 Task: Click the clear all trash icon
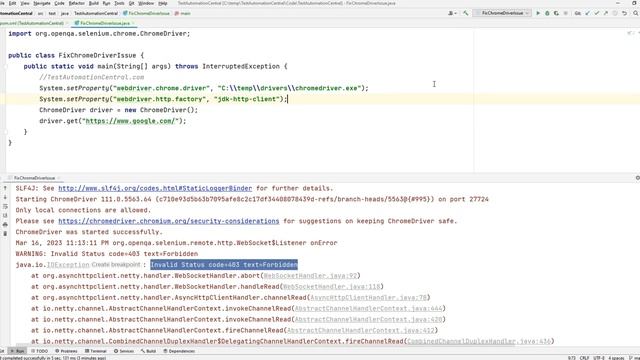click(x=5, y=234)
